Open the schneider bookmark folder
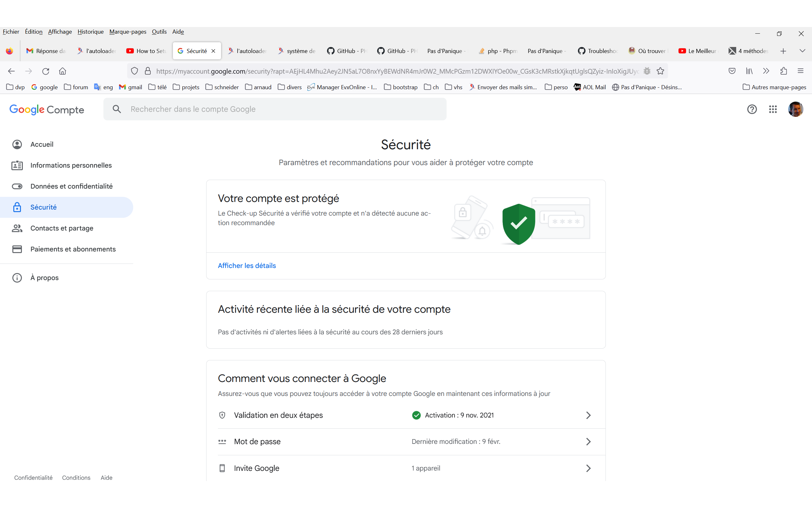Screen dimensions: 812x508 click(222, 87)
